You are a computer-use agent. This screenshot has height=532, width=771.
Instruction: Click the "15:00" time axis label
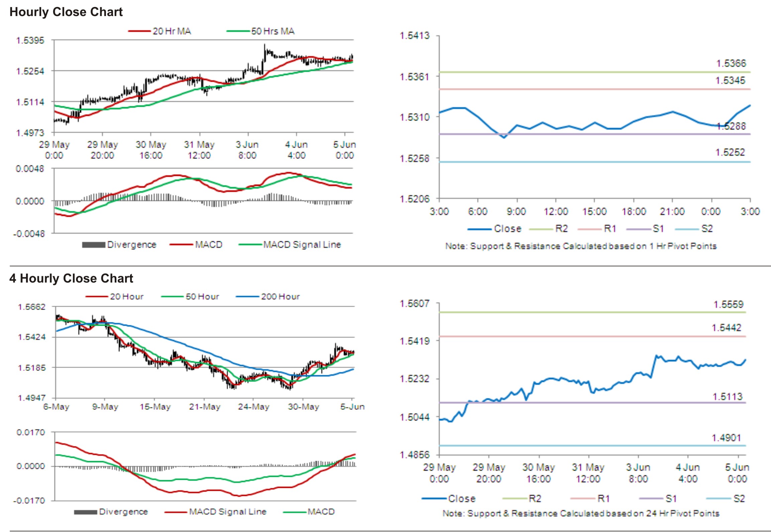(594, 212)
